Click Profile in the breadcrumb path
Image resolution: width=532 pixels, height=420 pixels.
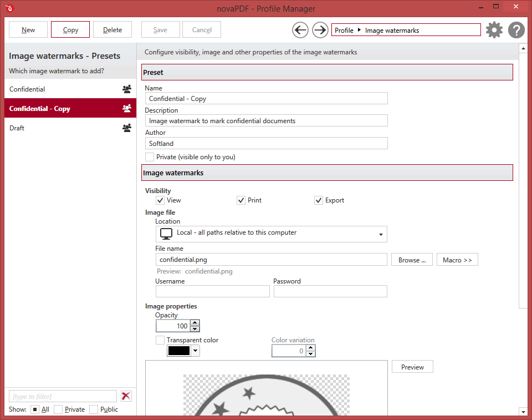pos(344,31)
